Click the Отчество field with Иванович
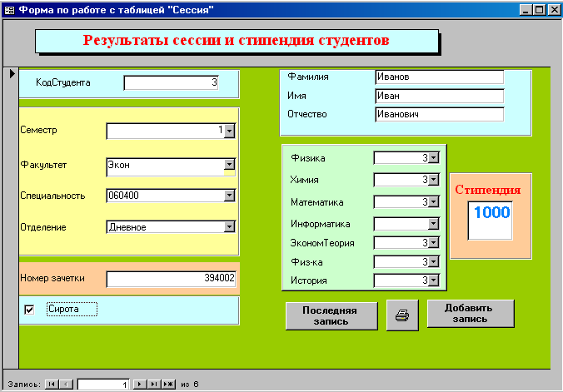Image resolution: width=563 pixels, height=392 pixels. pyautogui.click(x=440, y=114)
